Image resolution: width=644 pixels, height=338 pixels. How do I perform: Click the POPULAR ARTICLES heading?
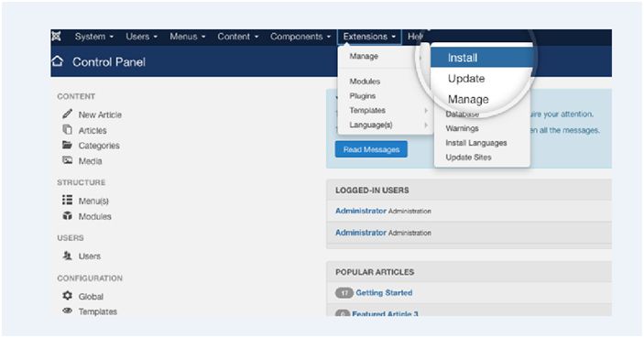coord(375,272)
